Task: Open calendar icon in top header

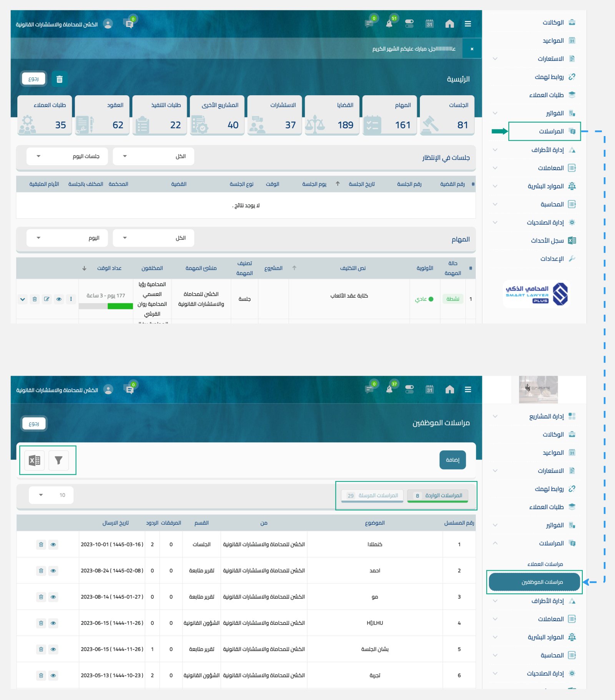Action: click(429, 24)
